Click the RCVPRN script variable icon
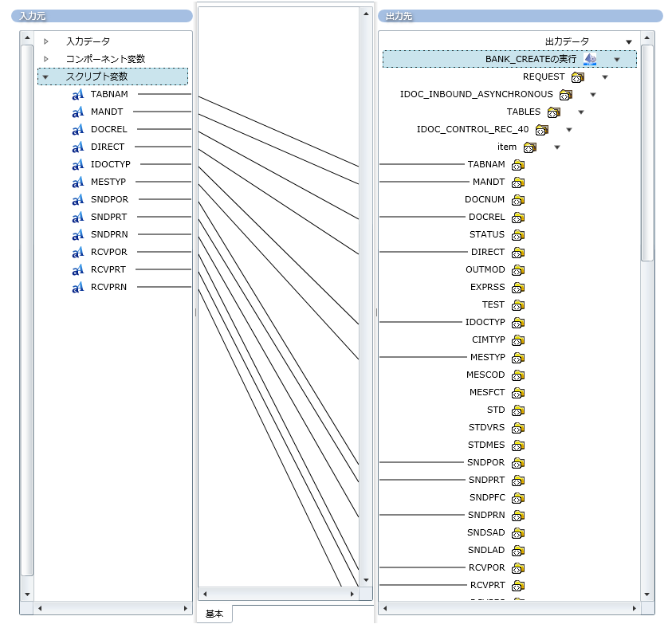 pyautogui.click(x=78, y=288)
